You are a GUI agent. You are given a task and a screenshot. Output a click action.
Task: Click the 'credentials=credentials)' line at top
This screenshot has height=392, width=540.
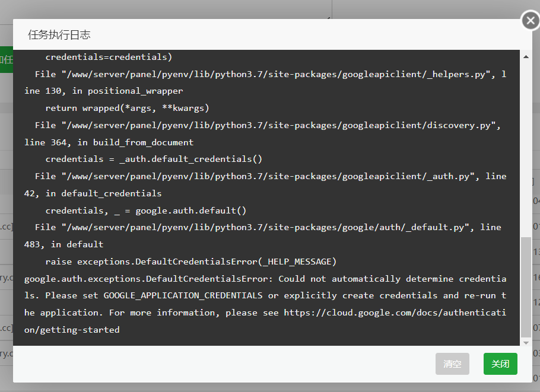[x=109, y=57]
